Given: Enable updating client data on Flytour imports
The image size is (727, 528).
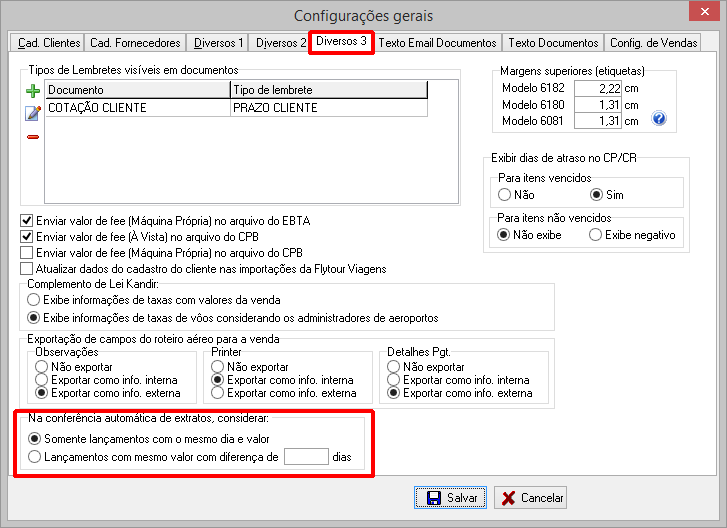Looking at the screenshot, I should coord(27,269).
